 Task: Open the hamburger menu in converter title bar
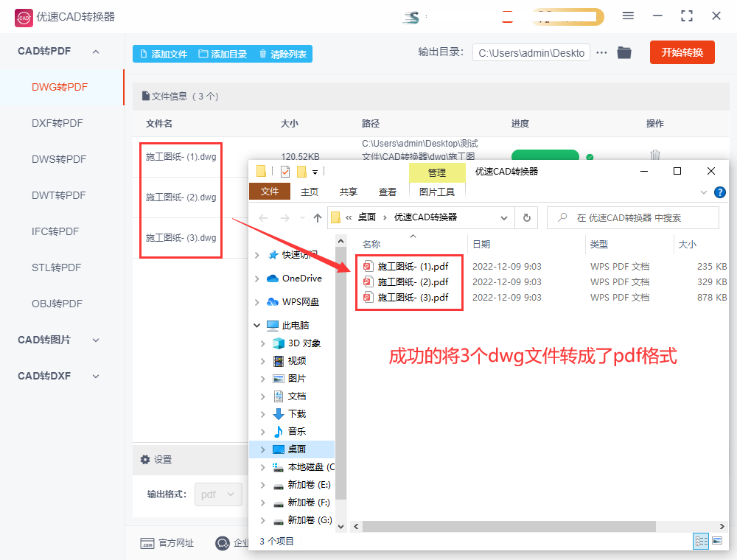[x=628, y=15]
